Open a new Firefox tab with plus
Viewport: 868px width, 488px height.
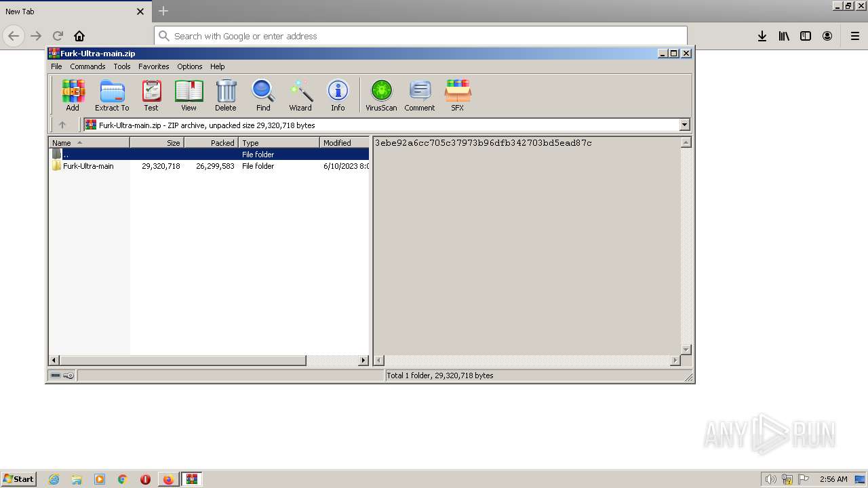[x=163, y=11]
